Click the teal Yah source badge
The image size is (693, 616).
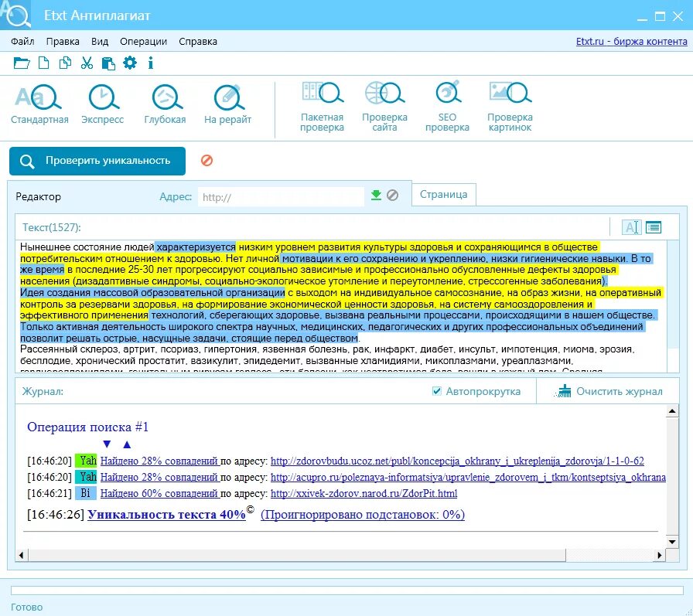pyautogui.click(x=86, y=477)
